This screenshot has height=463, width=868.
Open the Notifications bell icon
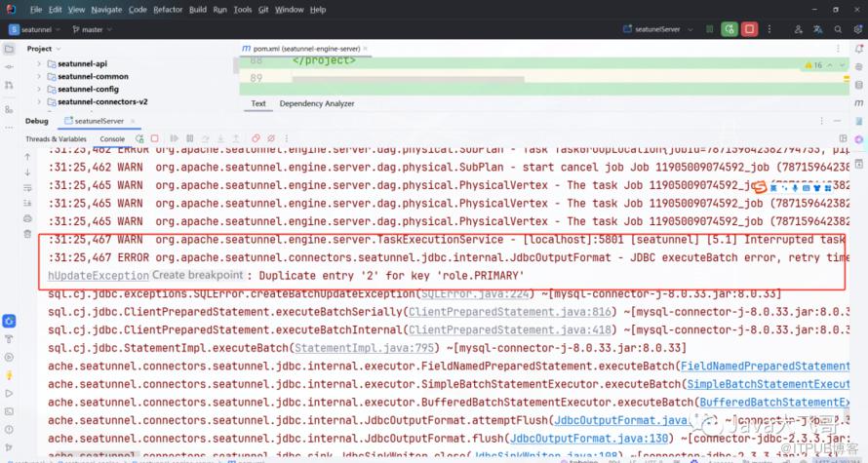[858, 49]
